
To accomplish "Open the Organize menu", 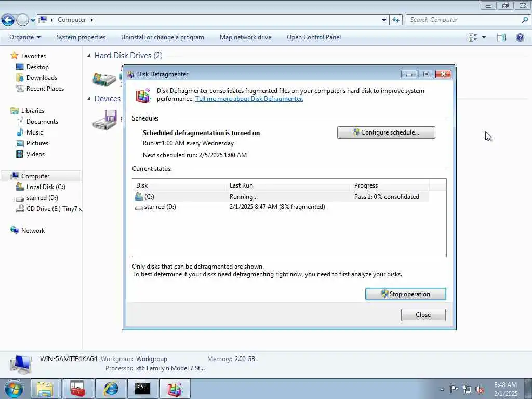I will tap(25, 37).
